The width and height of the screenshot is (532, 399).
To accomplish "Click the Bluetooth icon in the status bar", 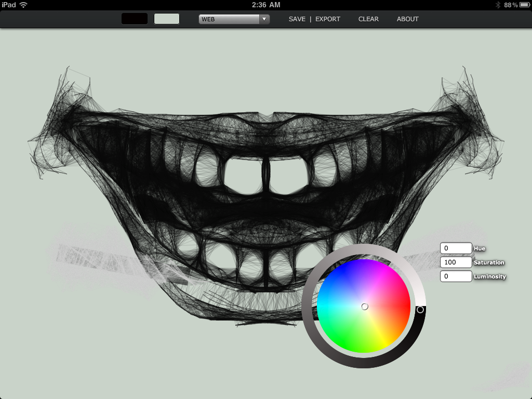I will click(498, 5).
